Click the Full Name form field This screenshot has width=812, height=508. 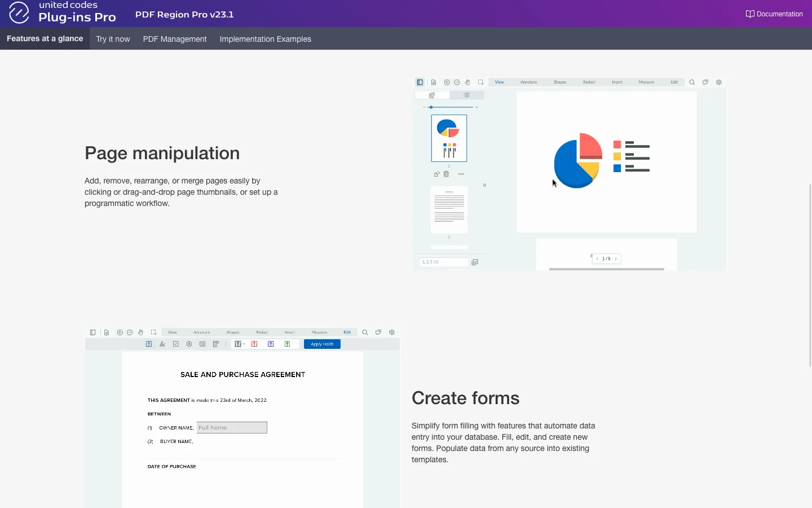point(232,428)
